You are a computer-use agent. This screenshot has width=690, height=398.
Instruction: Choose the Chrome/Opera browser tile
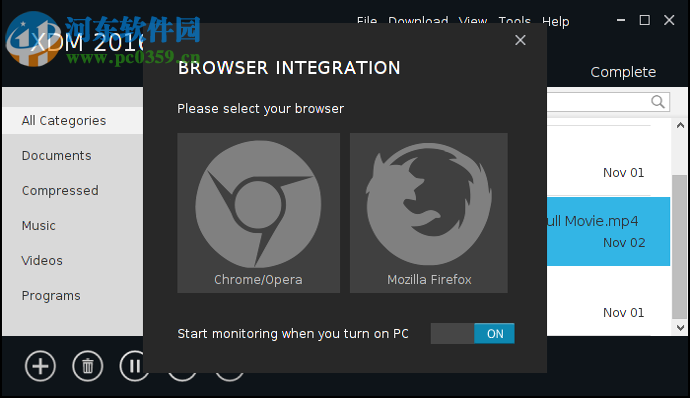point(258,213)
